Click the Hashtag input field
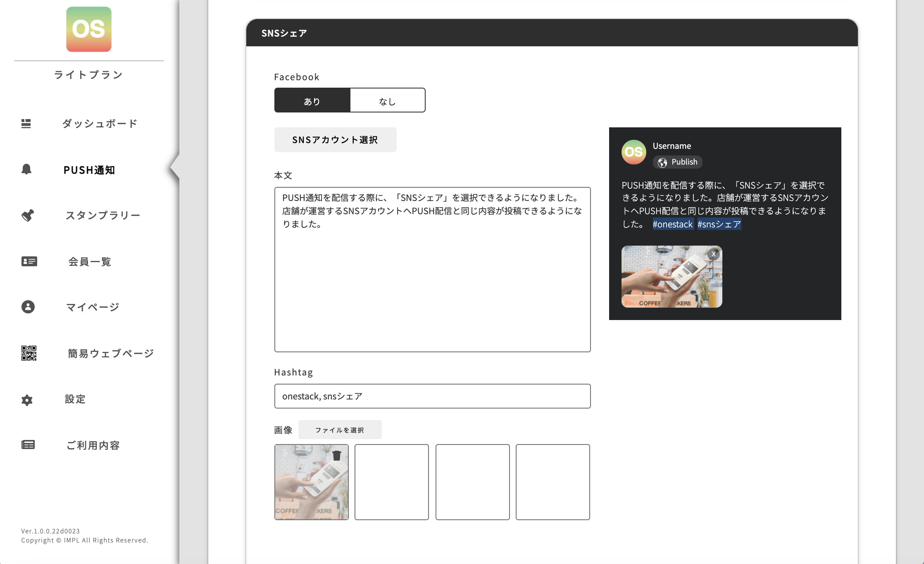The image size is (924, 564). coord(432,396)
